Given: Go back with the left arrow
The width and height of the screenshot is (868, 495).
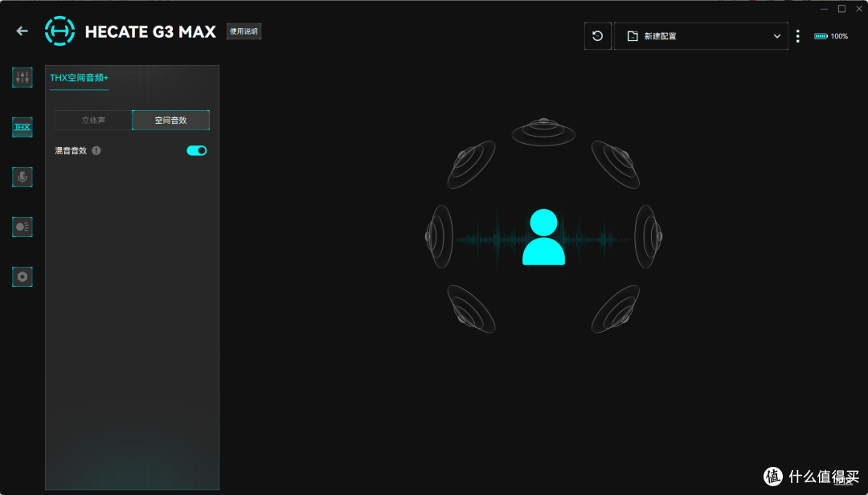Looking at the screenshot, I should [x=23, y=31].
